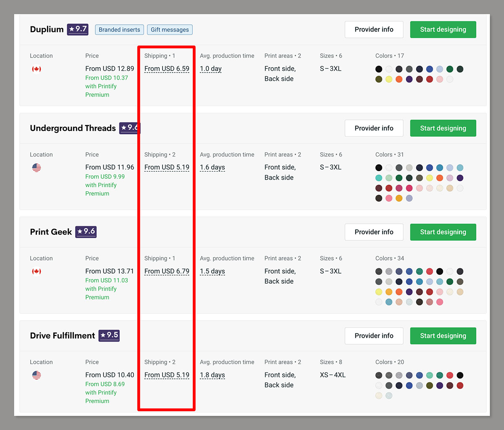Open Underground Threads shipping details From USD 5.19
The height and width of the screenshot is (430, 504).
(x=166, y=167)
